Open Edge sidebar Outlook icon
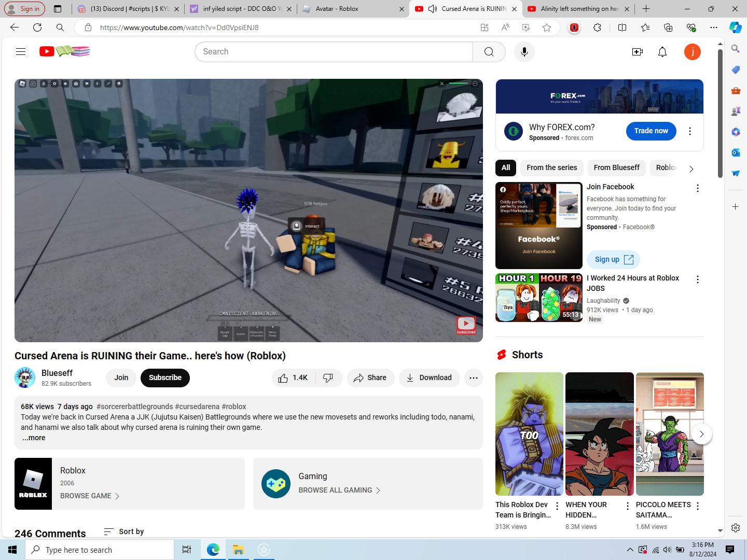Image resolution: width=747 pixels, height=560 pixels. coord(736,152)
